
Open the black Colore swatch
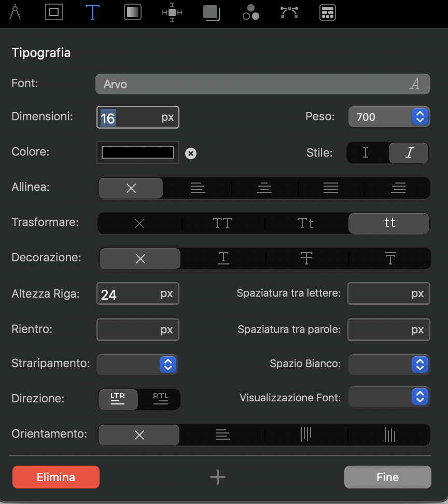click(138, 152)
